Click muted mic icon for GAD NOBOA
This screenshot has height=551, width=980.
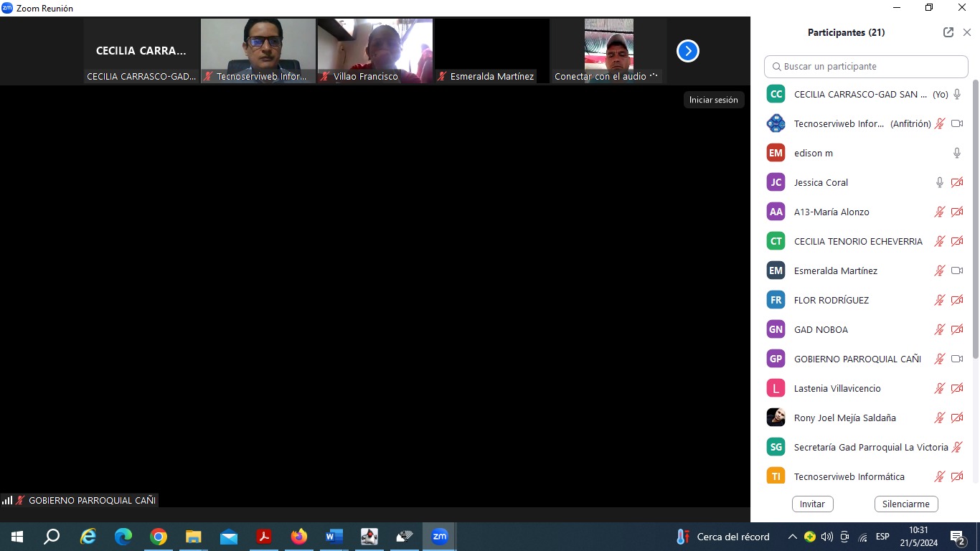pos(939,329)
